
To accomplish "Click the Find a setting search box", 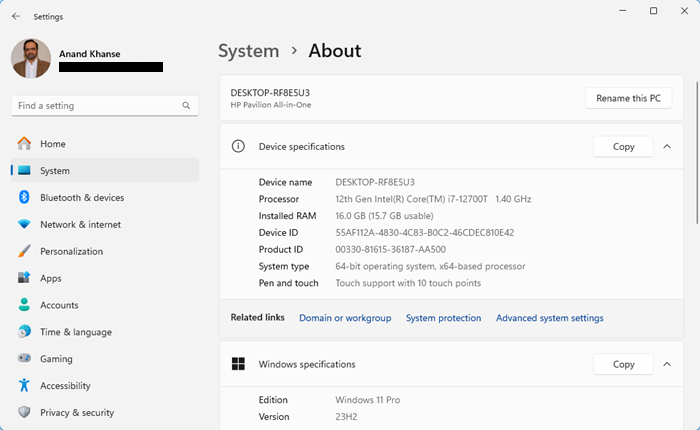I will click(x=97, y=105).
